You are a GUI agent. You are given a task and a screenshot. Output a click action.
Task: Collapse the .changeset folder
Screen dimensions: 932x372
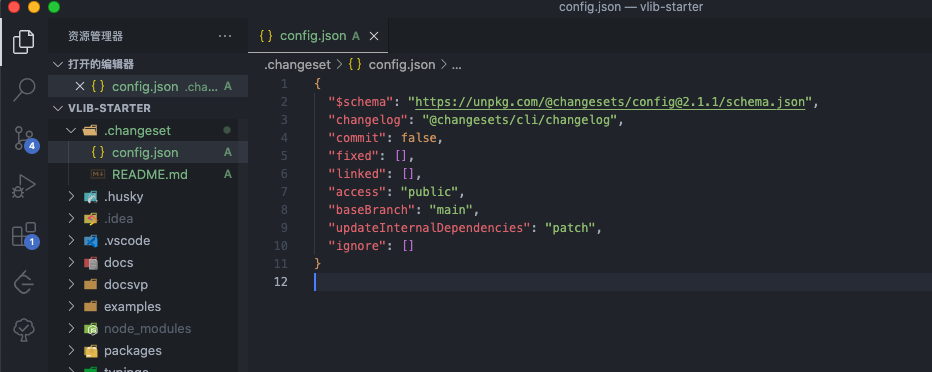pyautogui.click(x=71, y=130)
